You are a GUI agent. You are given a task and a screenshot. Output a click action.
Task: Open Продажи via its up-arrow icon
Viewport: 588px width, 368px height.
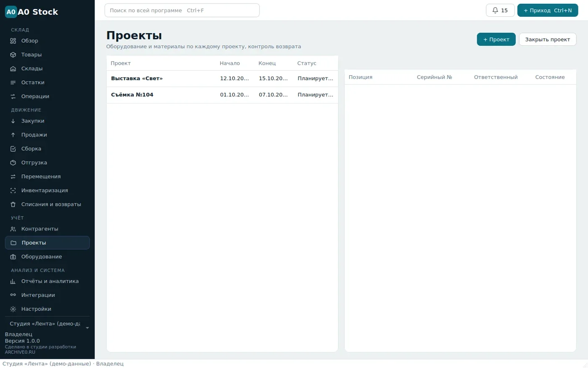13,135
